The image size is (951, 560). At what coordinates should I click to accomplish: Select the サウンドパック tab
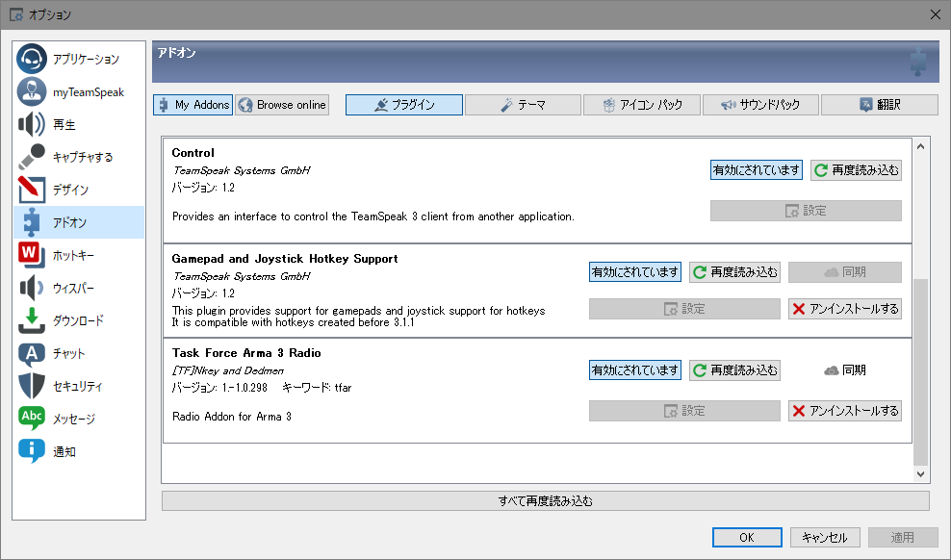click(760, 105)
